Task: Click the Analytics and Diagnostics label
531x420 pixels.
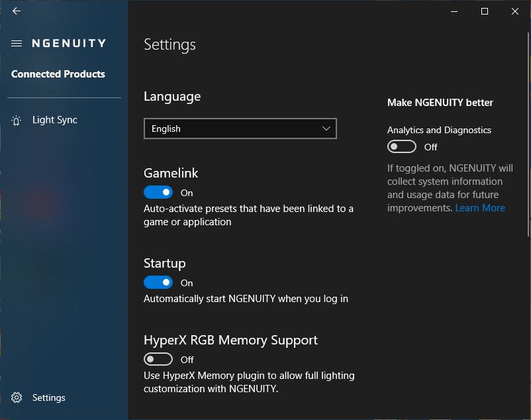Action: 439,130
